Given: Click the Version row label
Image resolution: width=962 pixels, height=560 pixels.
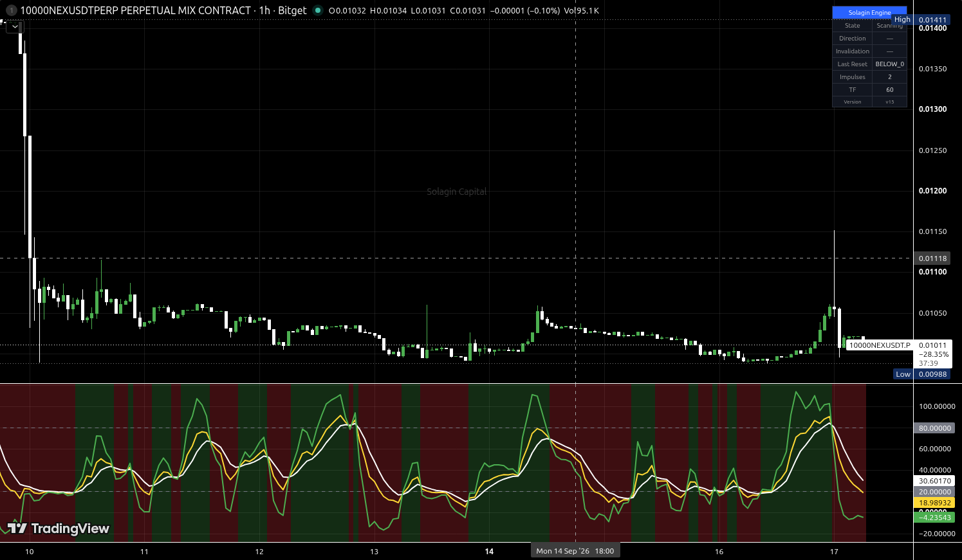Looking at the screenshot, I should (853, 102).
